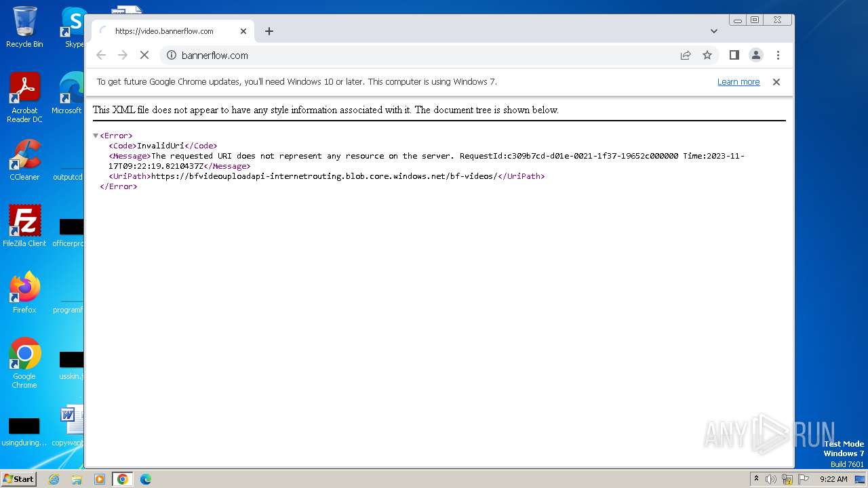
Task: Open Google Chrome desktop shortcut
Action: [24, 363]
